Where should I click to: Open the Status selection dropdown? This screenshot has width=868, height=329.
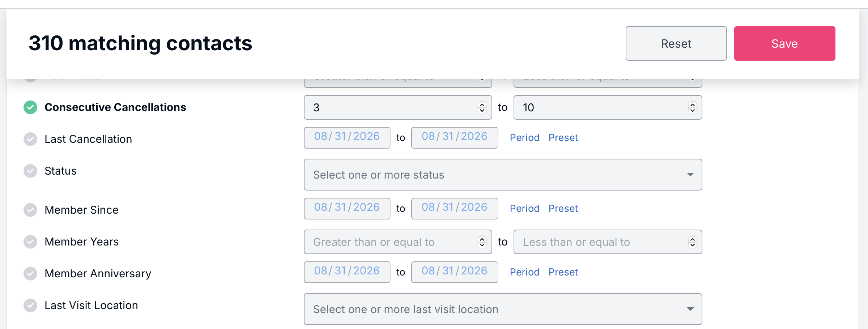[503, 175]
